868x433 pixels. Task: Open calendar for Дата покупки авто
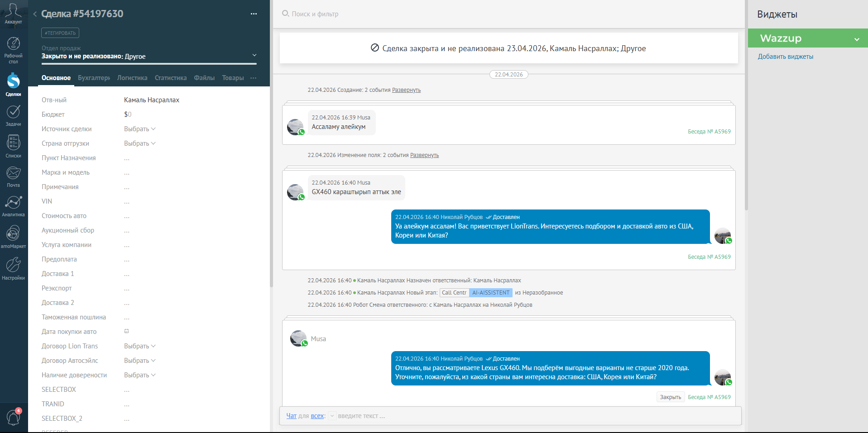[x=127, y=331]
